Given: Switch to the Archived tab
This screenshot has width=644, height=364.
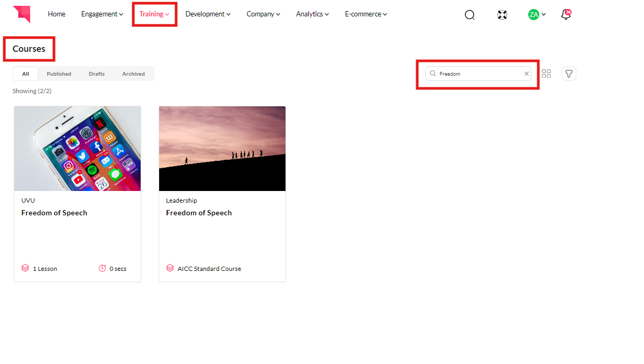Looking at the screenshot, I should point(133,74).
